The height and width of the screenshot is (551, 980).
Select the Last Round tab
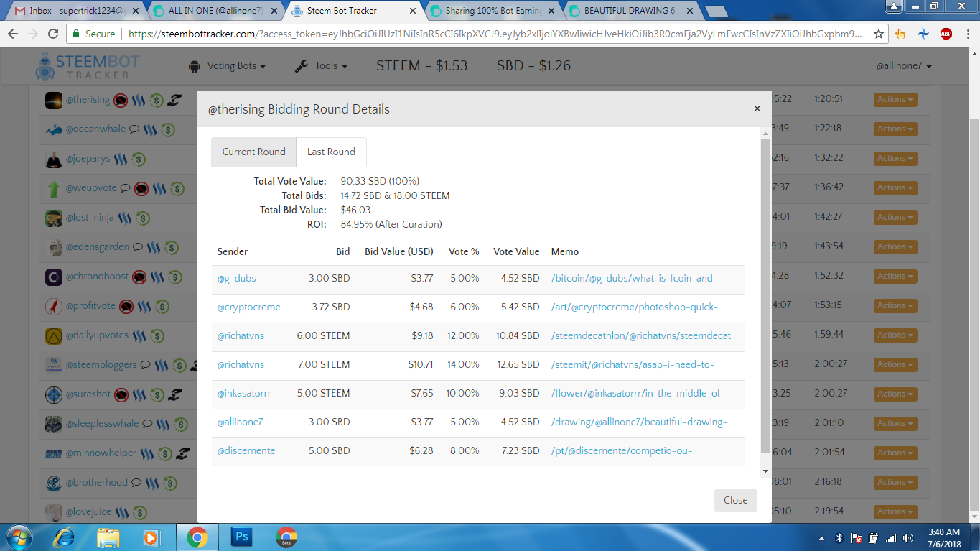click(x=331, y=152)
